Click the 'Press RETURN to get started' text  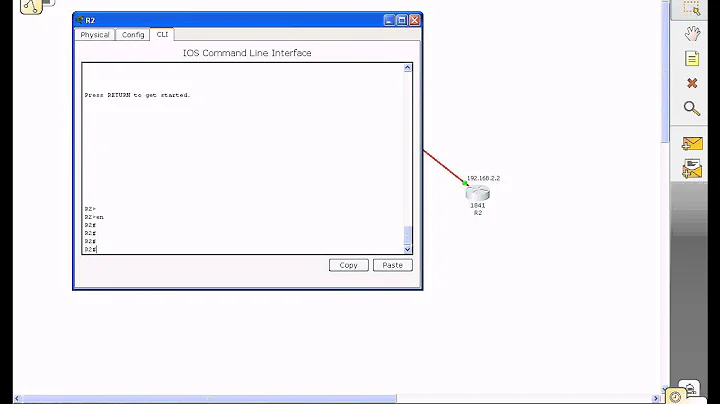[x=137, y=95]
